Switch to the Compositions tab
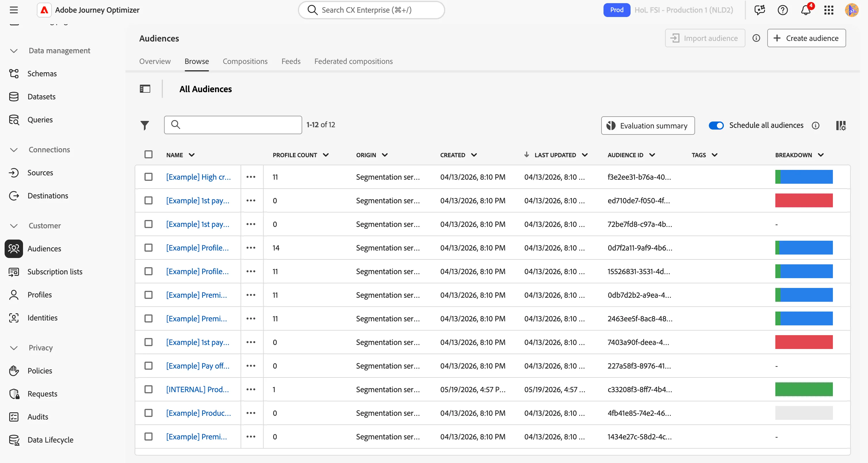Screen dimensions: 868x463 tap(245, 61)
